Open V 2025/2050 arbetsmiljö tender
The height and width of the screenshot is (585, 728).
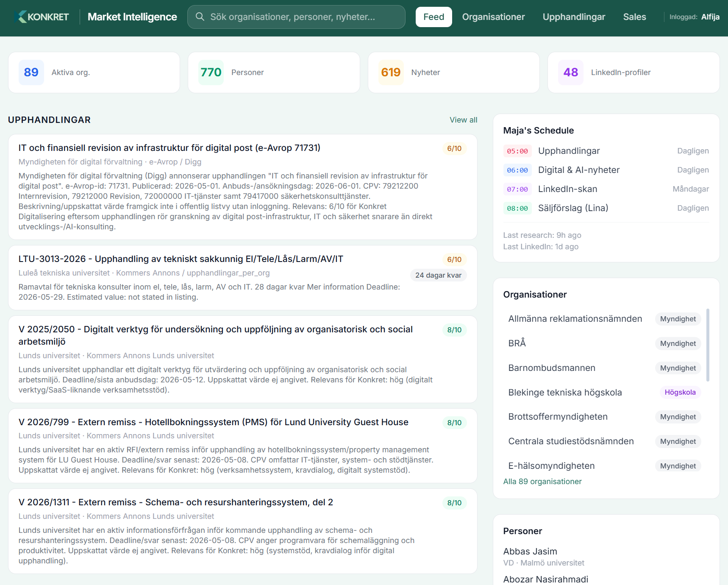click(215, 335)
